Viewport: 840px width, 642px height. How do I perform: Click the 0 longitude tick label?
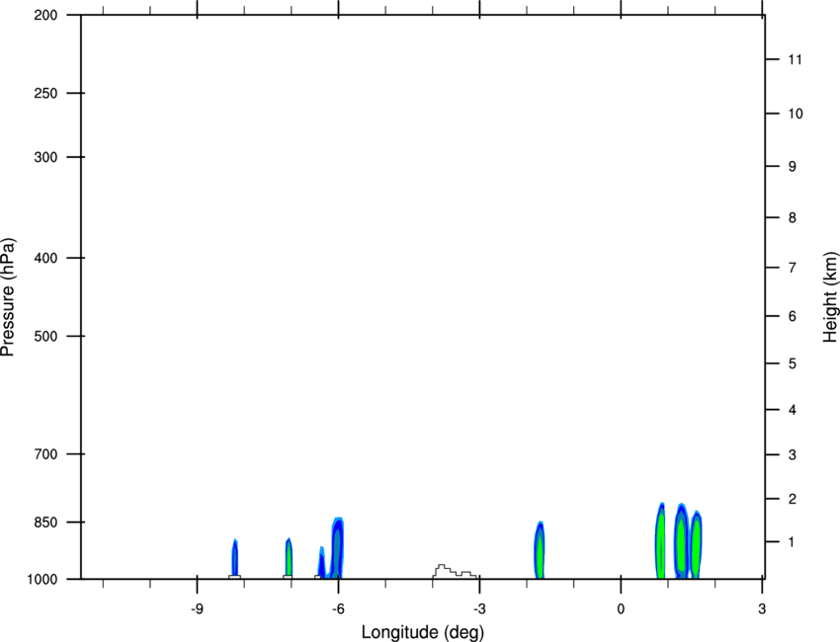(x=621, y=609)
